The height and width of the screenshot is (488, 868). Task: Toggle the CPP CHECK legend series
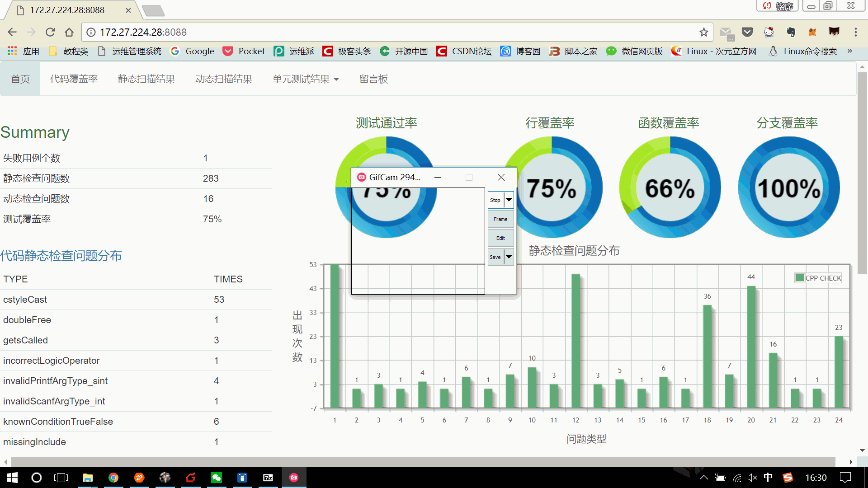[818, 278]
